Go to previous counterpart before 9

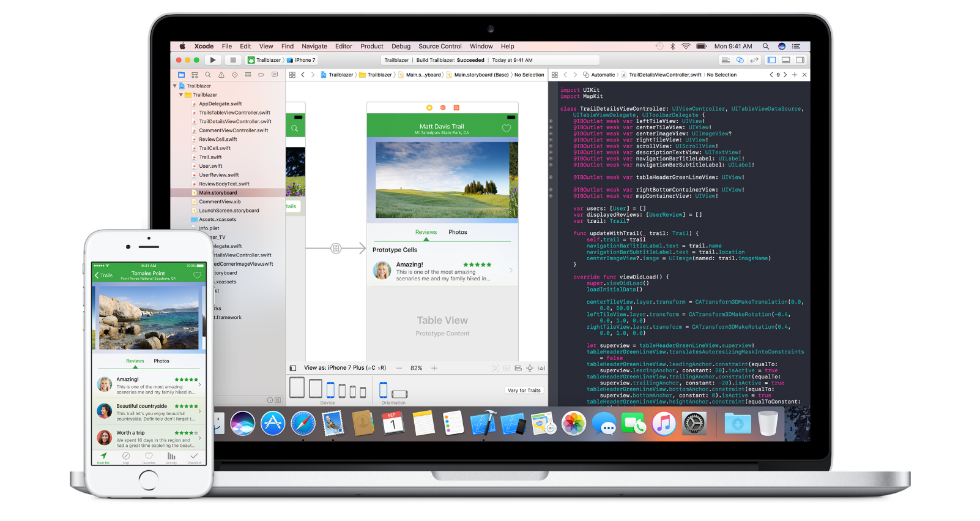[771, 75]
